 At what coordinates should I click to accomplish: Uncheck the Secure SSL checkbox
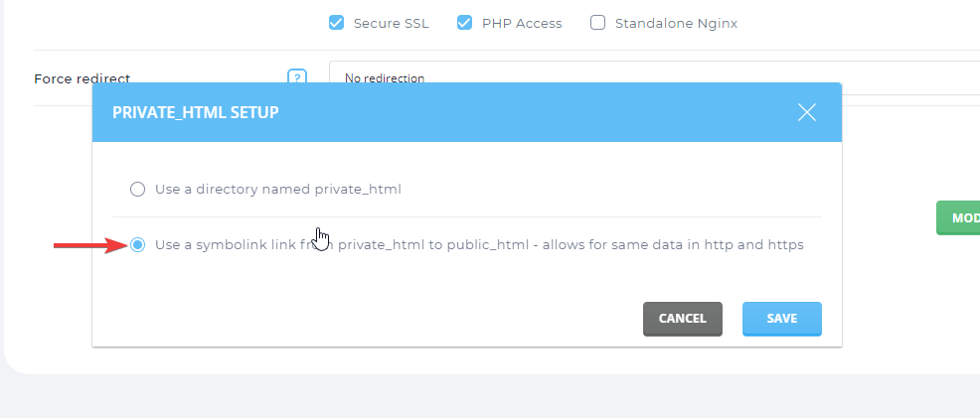click(336, 23)
